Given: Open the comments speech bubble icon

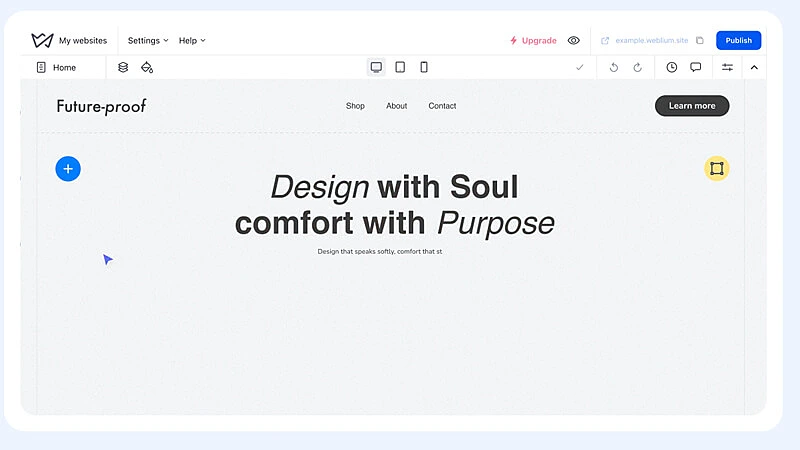Looking at the screenshot, I should (695, 67).
